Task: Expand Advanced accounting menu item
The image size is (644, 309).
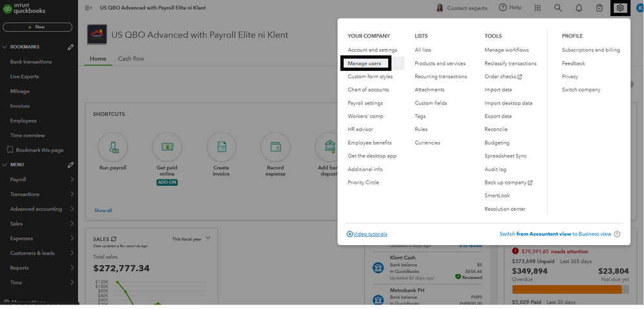Action: pyautogui.click(x=72, y=209)
